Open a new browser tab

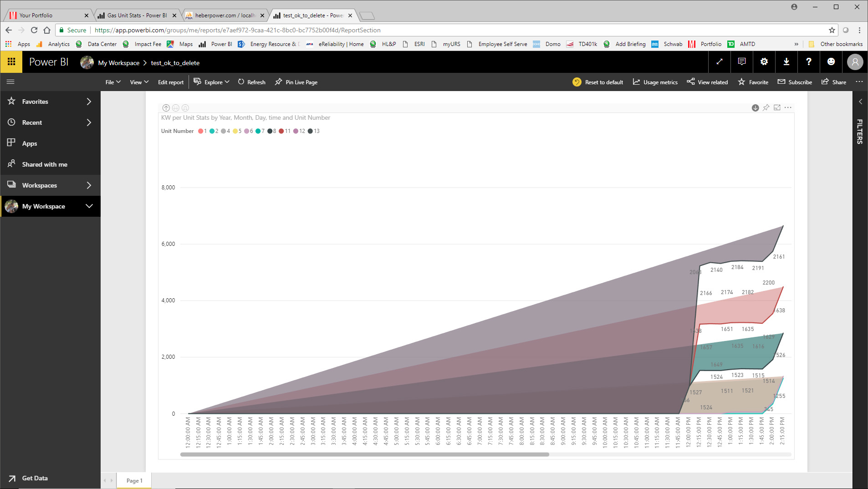(367, 16)
